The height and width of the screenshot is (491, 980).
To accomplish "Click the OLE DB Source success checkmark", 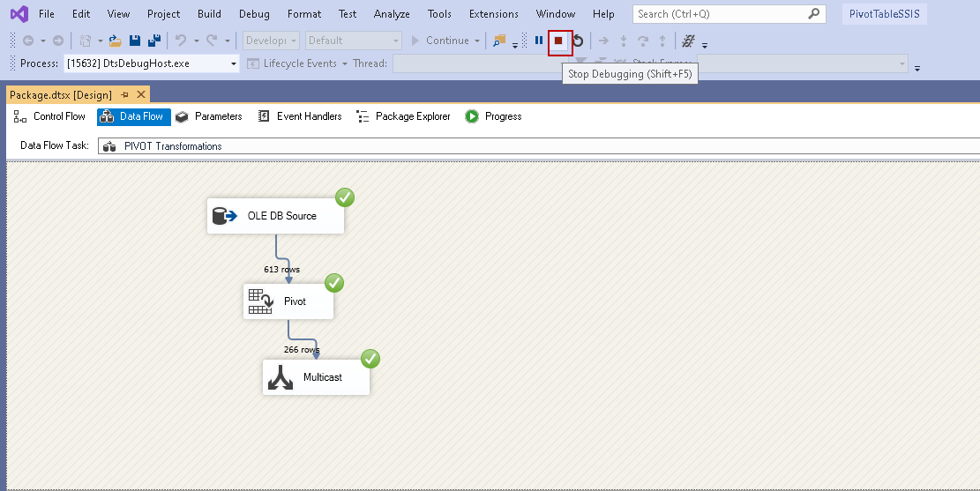I will [x=344, y=198].
